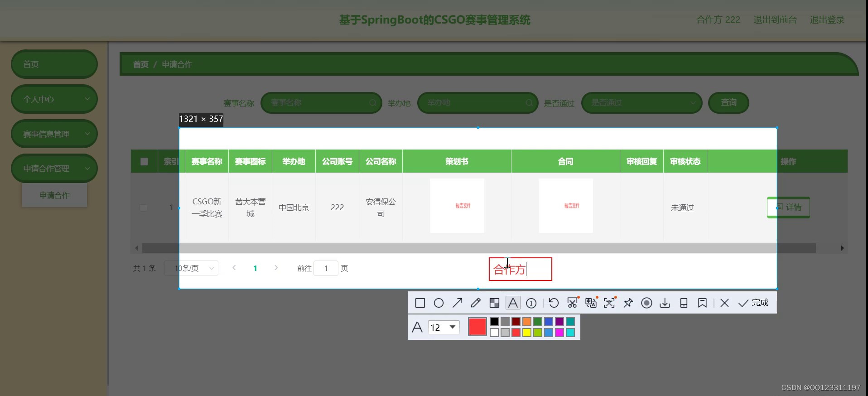868x396 pixels.
Task: Click 退出登录 in the header
Action: pyautogui.click(x=827, y=19)
